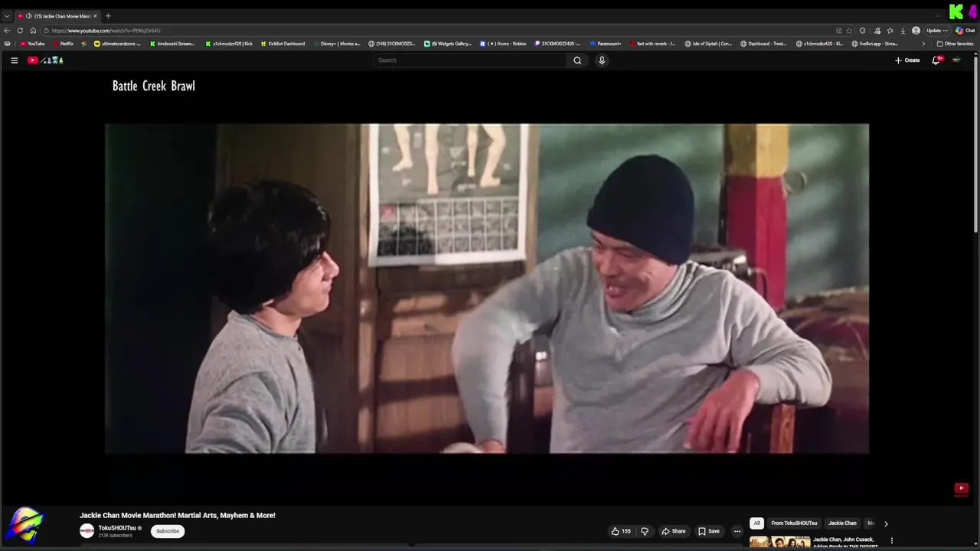Subscribe to TokuSHOUTsu
Viewport: 980px width, 551px height.
pos(168,531)
